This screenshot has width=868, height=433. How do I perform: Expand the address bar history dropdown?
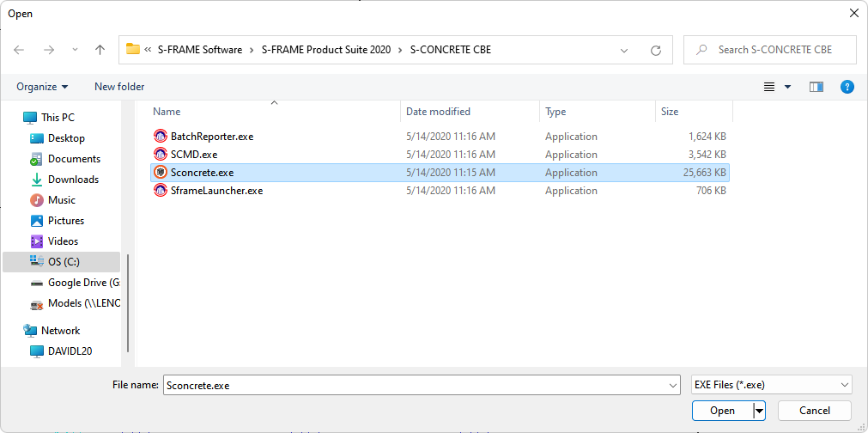624,50
